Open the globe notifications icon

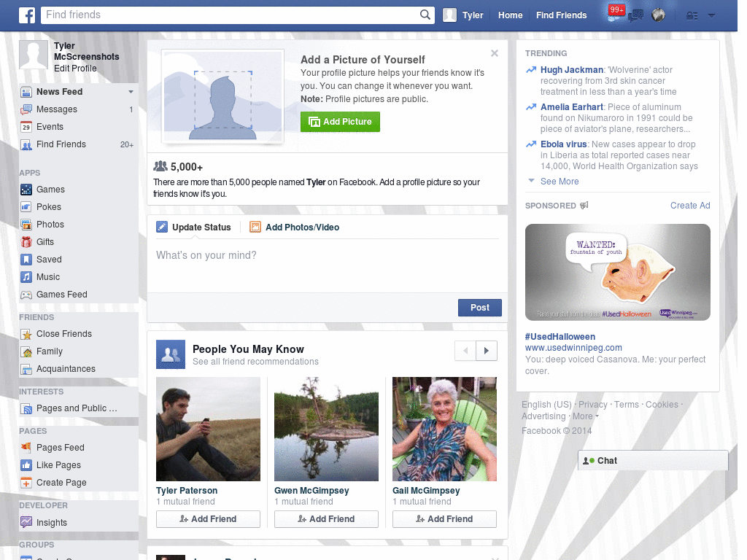(x=659, y=15)
